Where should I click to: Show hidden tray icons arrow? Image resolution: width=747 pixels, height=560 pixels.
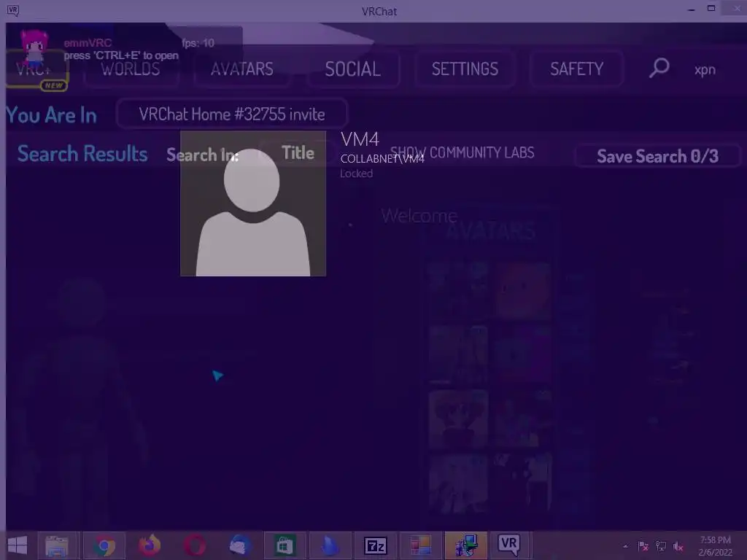pyautogui.click(x=625, y=546)
